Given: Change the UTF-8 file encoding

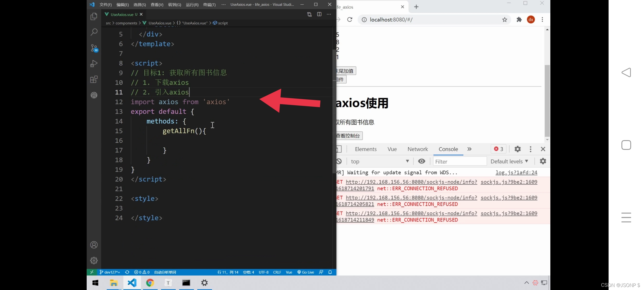Looking at the screenshot, I should tap(264, 272).
